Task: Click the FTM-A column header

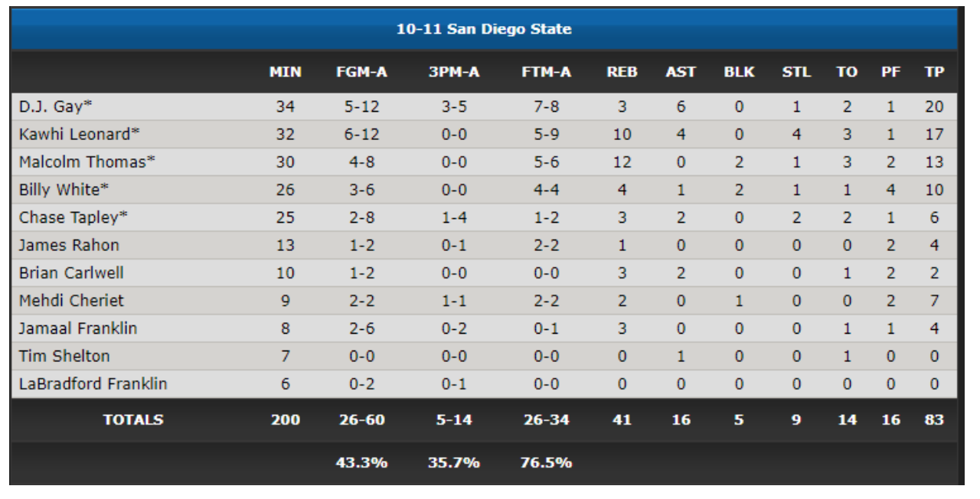Action: pos(546,72)
